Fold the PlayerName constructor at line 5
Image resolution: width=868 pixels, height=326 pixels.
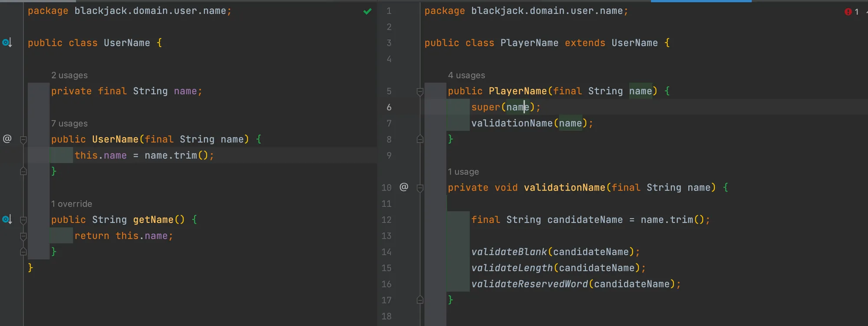[420, 92]
